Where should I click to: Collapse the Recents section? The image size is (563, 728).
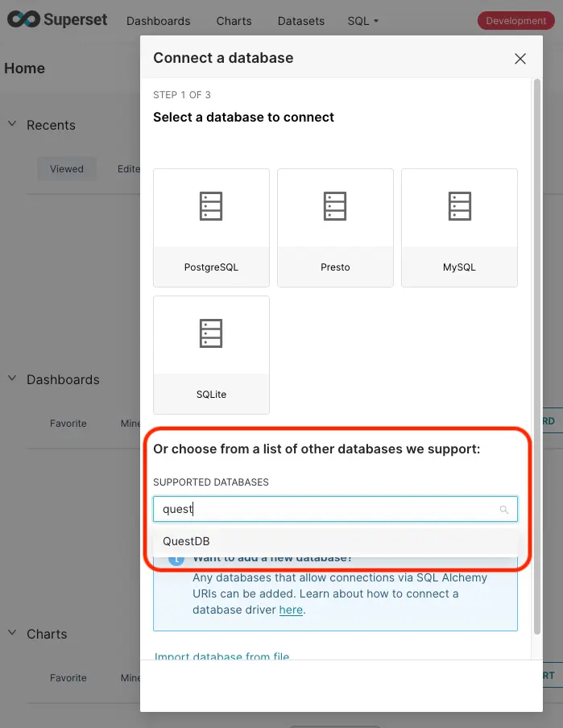[x=11, y=125]
